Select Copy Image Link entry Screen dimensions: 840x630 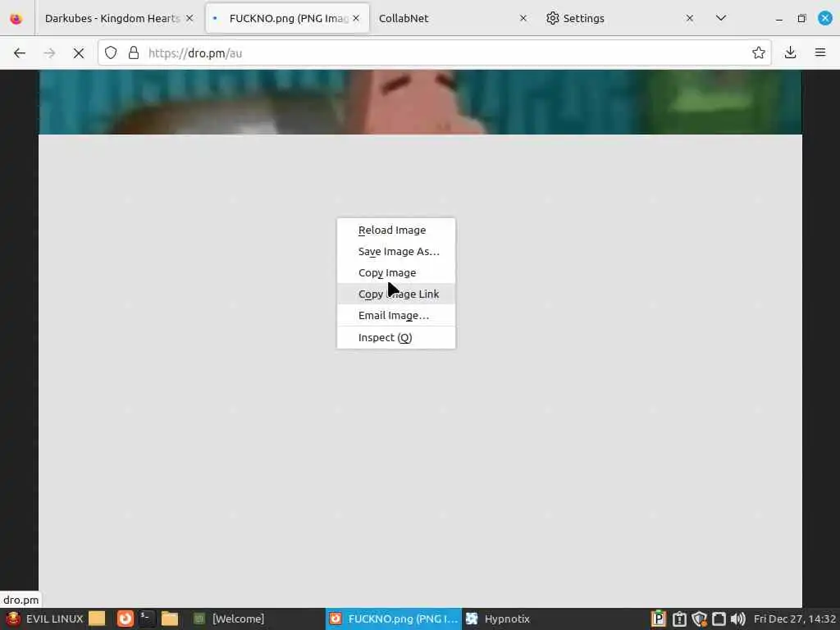click(x=396, y=294)
